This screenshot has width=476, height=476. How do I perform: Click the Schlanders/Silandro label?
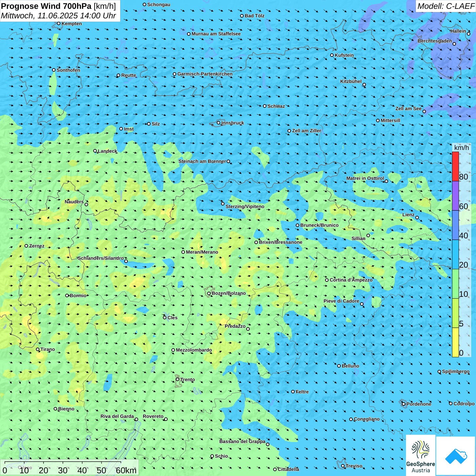pyautogui.click(x=101, y=258)
